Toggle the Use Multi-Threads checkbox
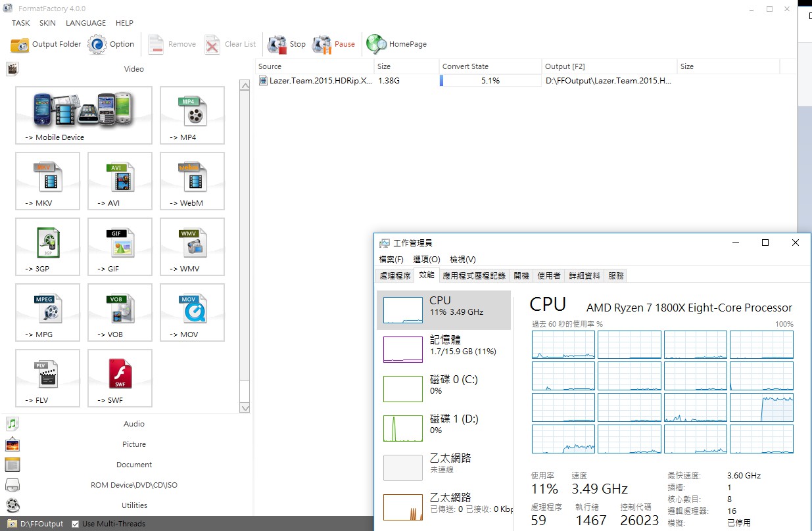Viewport: 812px width, 531px height. [x=76, y=524]
